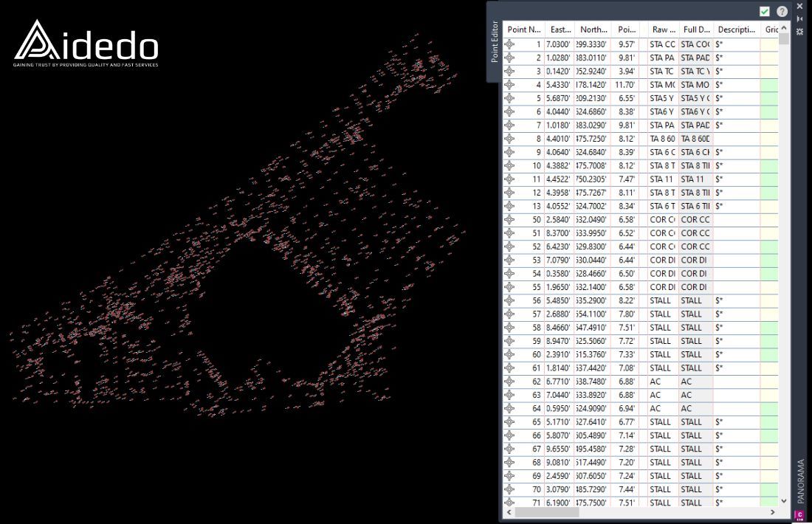
Task: Select the point marker icon for point 2
Action: click(509, 58)
